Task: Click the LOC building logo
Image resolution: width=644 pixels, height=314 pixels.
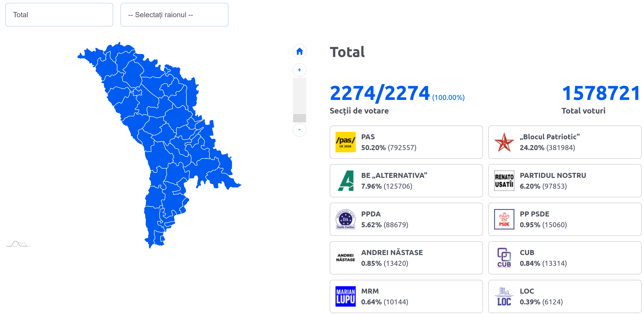Action: 504,296
